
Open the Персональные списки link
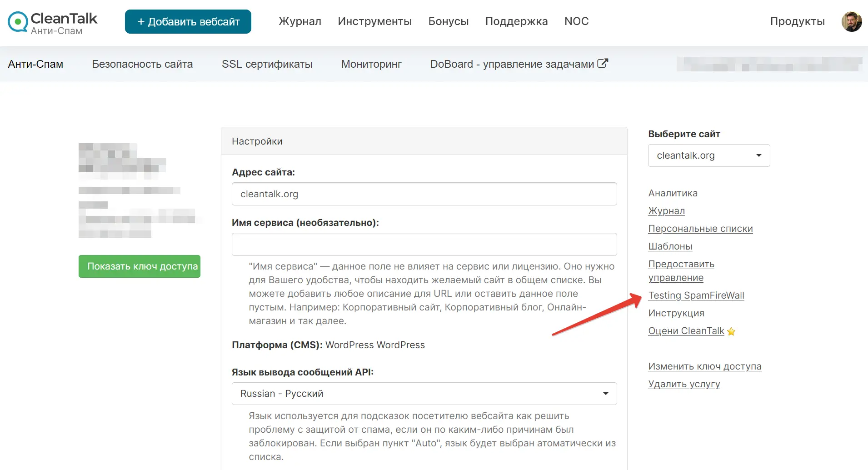pyautogui.click(x=701, y=229)
